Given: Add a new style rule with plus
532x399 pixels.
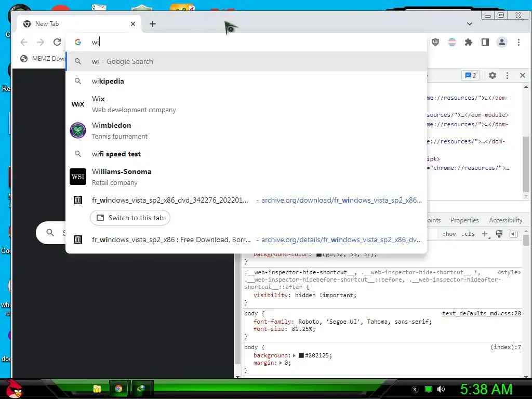Looking at the screenshot, I should tap(485, 234).
